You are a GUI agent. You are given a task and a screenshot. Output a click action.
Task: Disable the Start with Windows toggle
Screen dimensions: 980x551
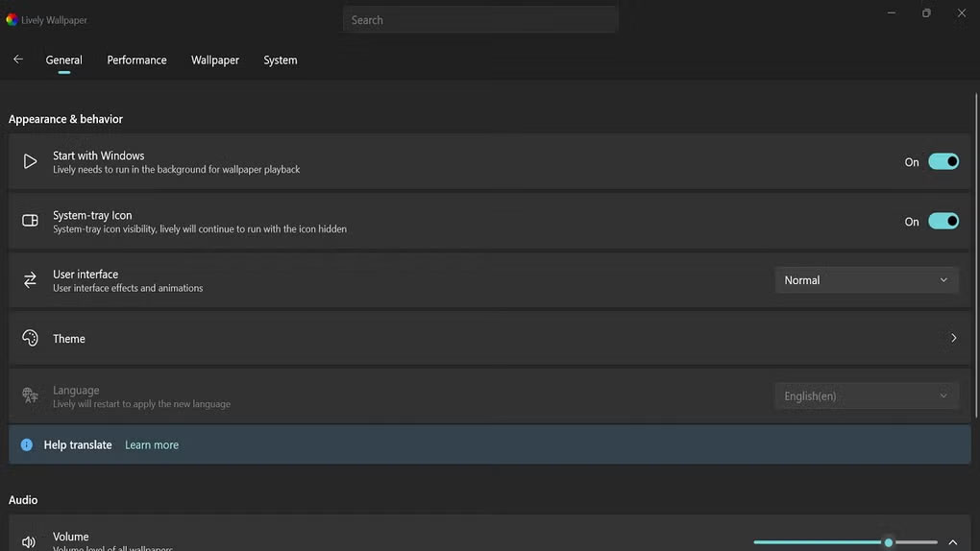pos(943,162)
